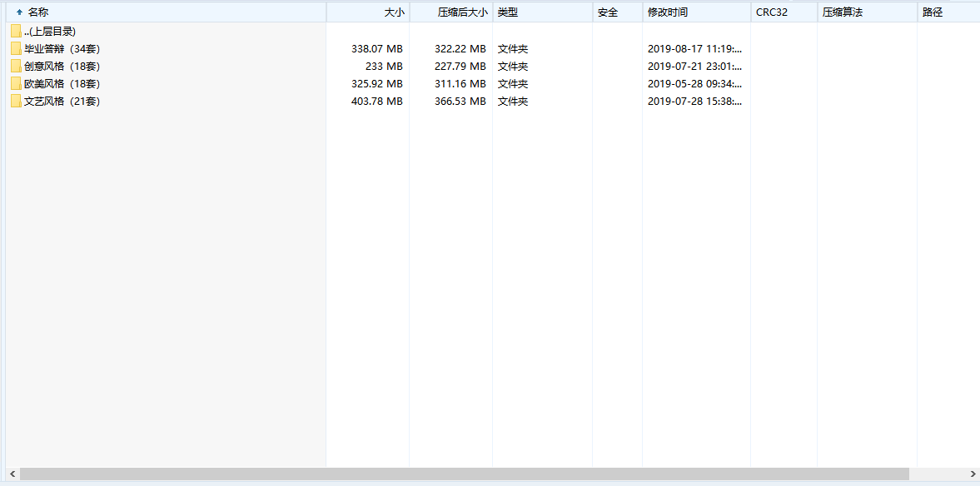Click the 安全 column header

[x=608, y=12]
